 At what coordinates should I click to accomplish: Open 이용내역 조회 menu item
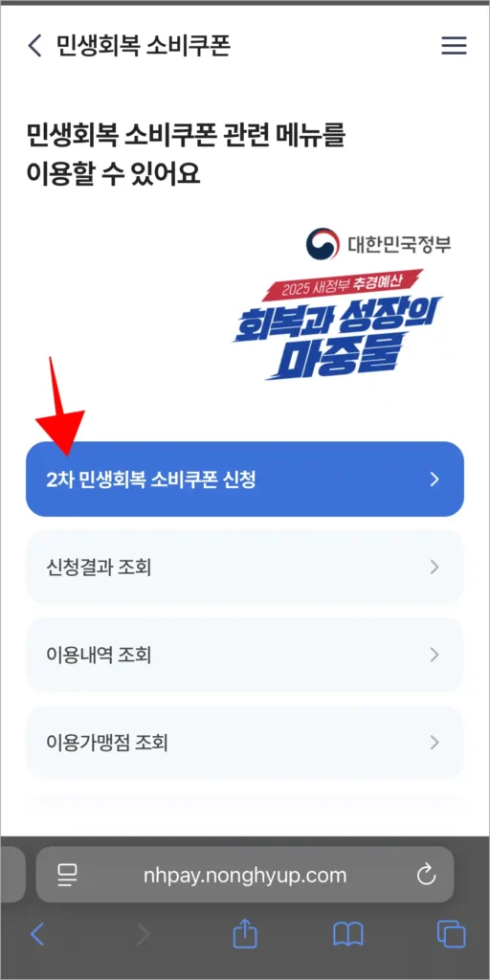pyautogui.click(x=245, y=655)
